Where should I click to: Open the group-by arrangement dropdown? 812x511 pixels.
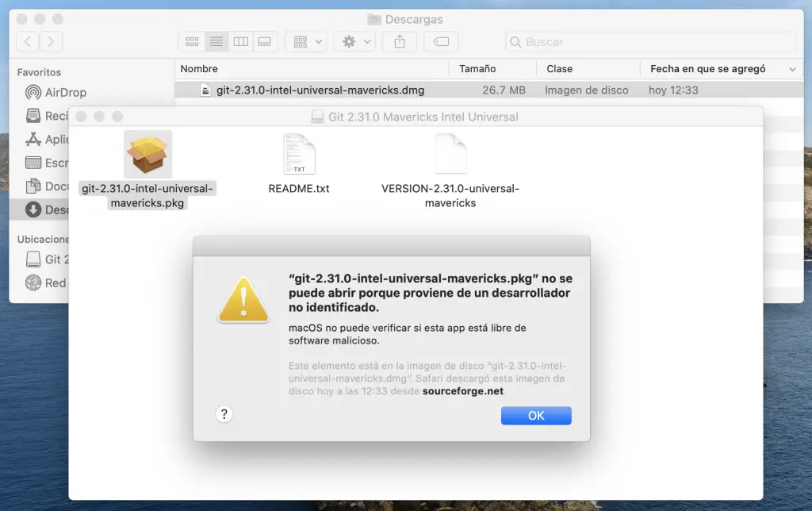click(307, 41)
